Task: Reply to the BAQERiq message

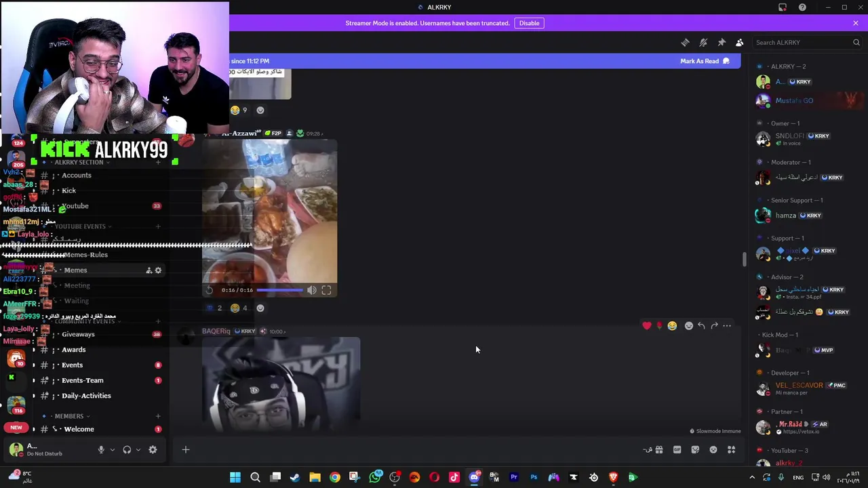Action: 701,326
